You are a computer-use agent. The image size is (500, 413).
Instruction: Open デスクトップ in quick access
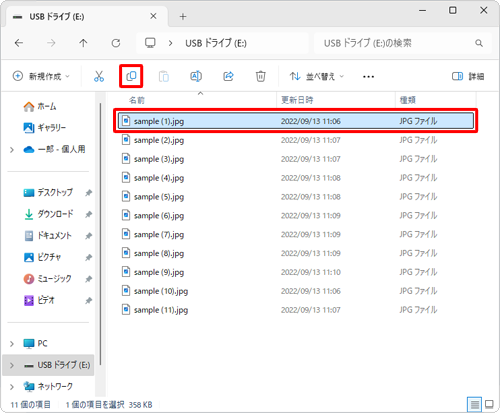point(48,192)
